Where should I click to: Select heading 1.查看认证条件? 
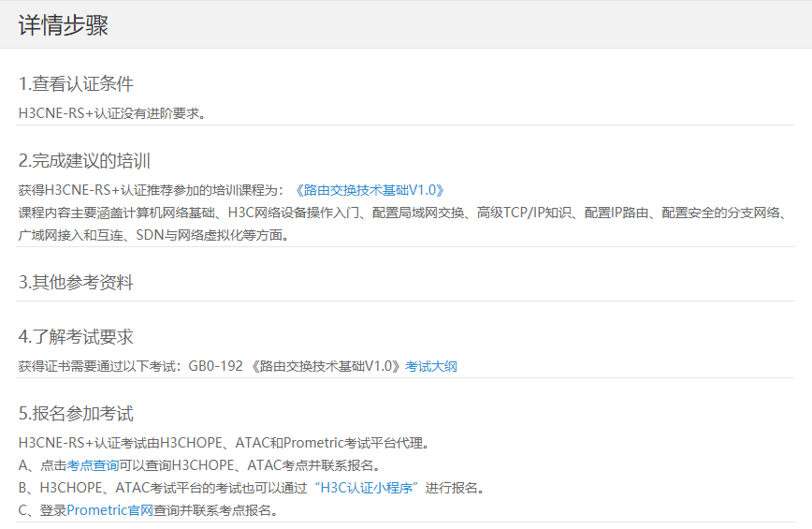pos(76,84)
